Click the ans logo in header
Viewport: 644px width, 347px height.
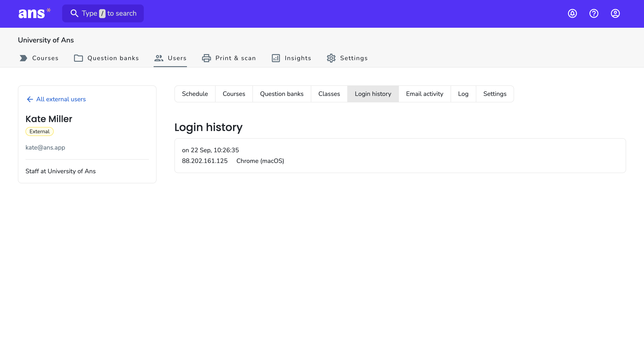coord(34,13)
